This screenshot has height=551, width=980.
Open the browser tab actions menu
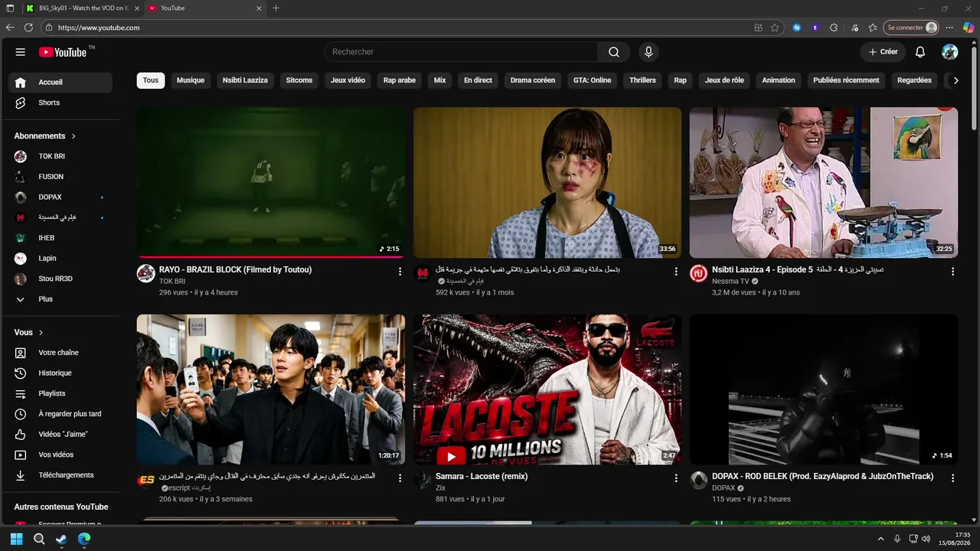tap(10, 8)
